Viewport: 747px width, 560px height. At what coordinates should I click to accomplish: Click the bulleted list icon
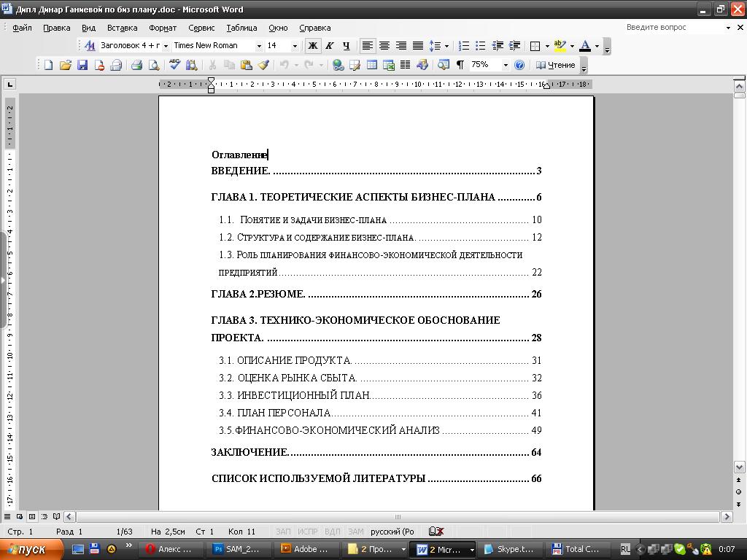tap(480, 46)
